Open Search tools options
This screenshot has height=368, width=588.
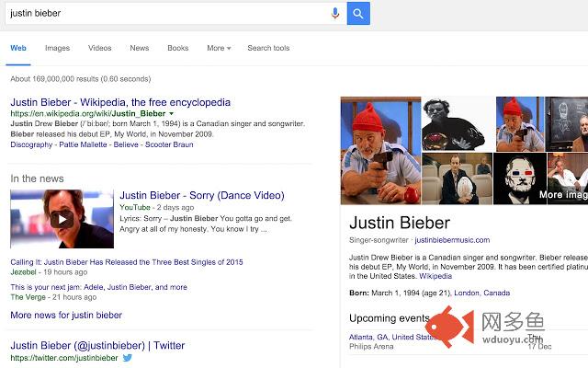point(268,48)
